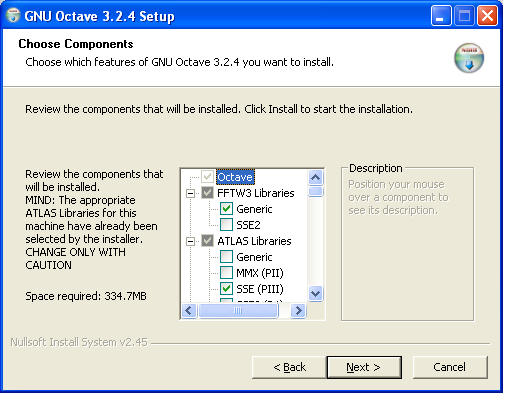
Task: Uncheck Generic under FFTW3 Libraries
Action: (x=226, y=209)
